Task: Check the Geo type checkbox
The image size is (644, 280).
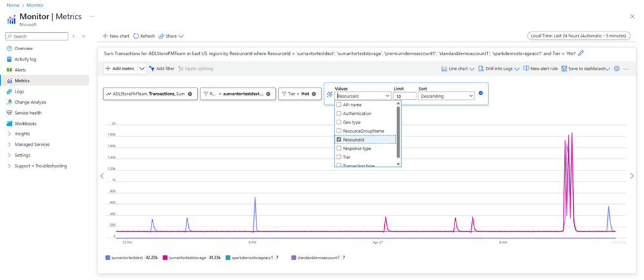Action: point(339,122)
